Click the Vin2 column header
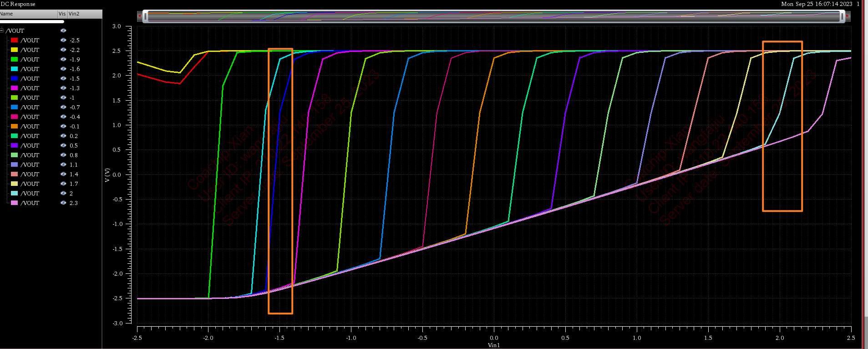The height and width of the screenshot is (349, 868). click(85, 14)
